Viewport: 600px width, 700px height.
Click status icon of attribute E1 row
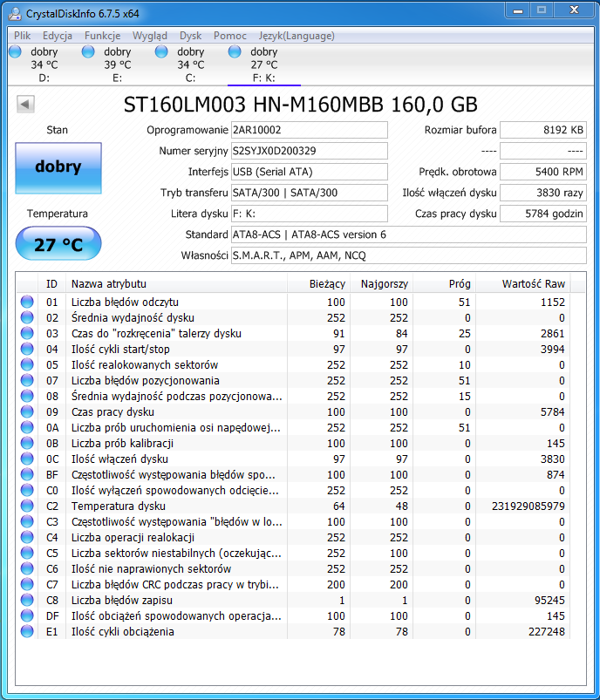pyautogui.click(x=27, y=631)
